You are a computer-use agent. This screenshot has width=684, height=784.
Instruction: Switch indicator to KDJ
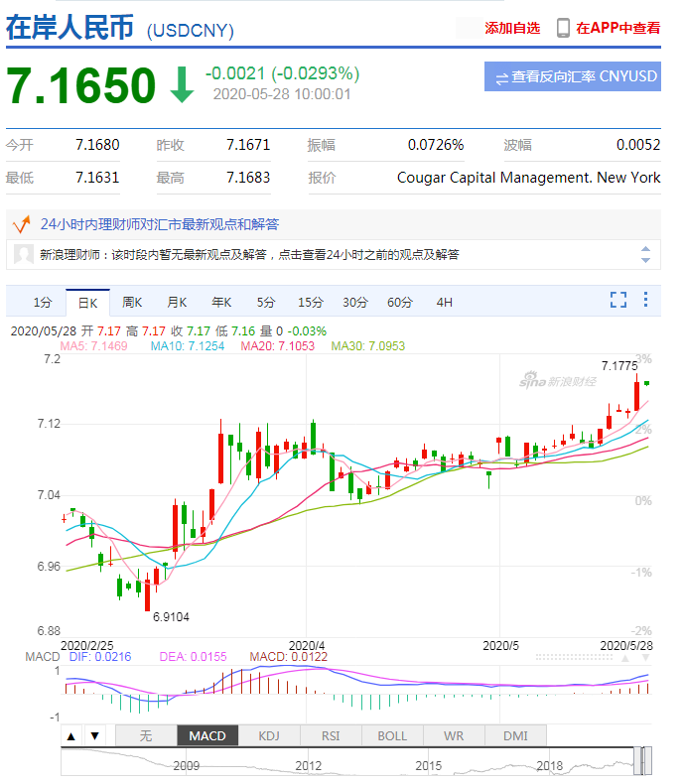(268, 735)
